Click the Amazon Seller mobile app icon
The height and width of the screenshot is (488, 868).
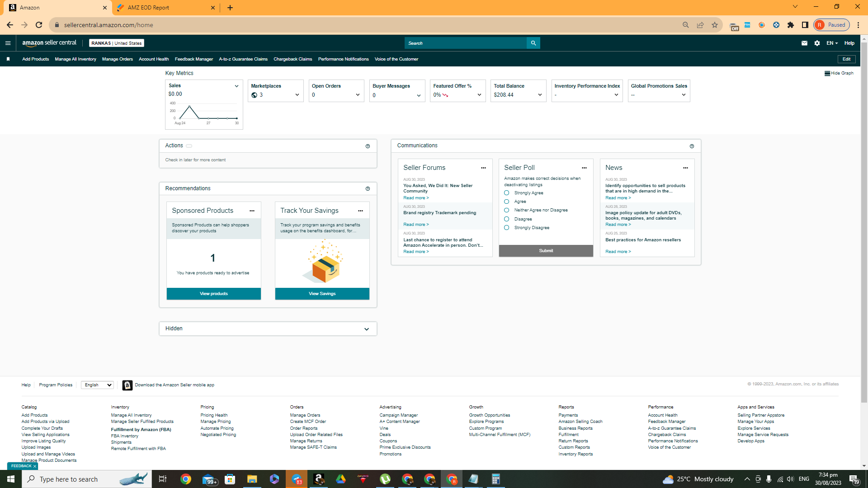point(127,385)
